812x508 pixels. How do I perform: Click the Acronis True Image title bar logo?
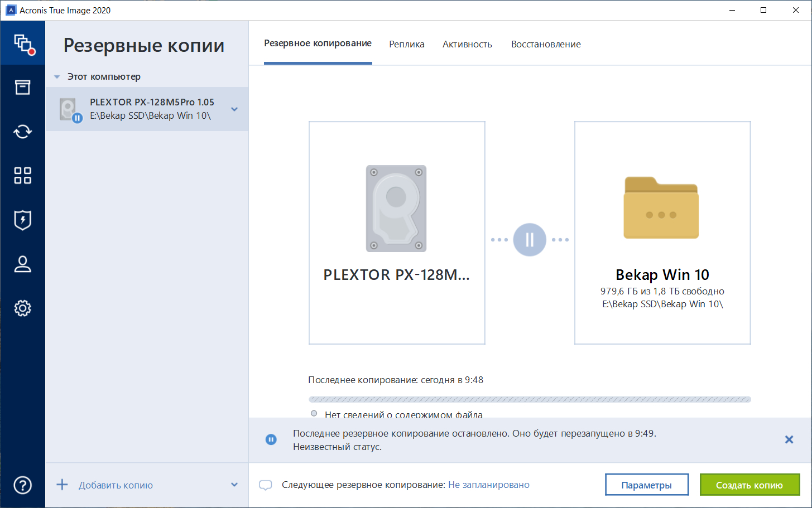(11, 10)
